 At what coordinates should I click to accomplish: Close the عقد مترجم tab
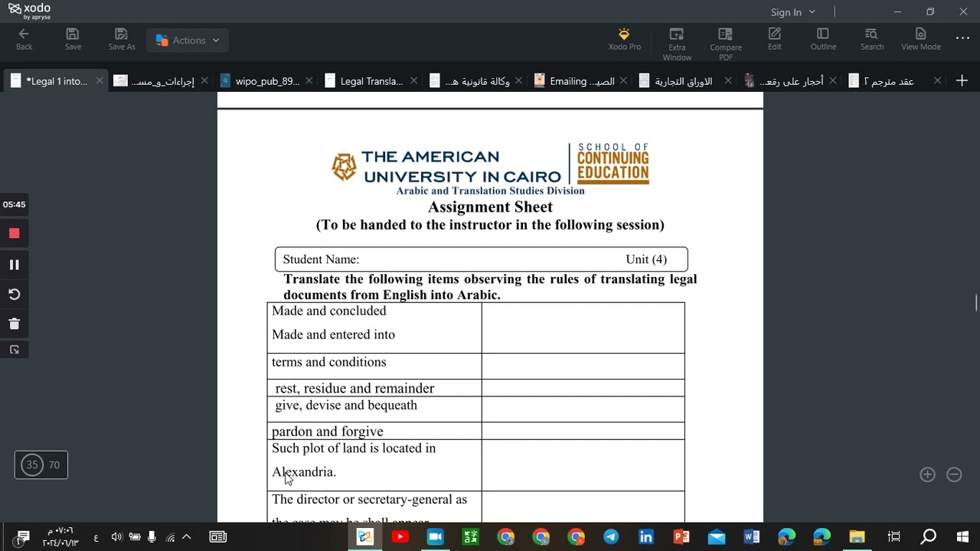tap(937, 80)
